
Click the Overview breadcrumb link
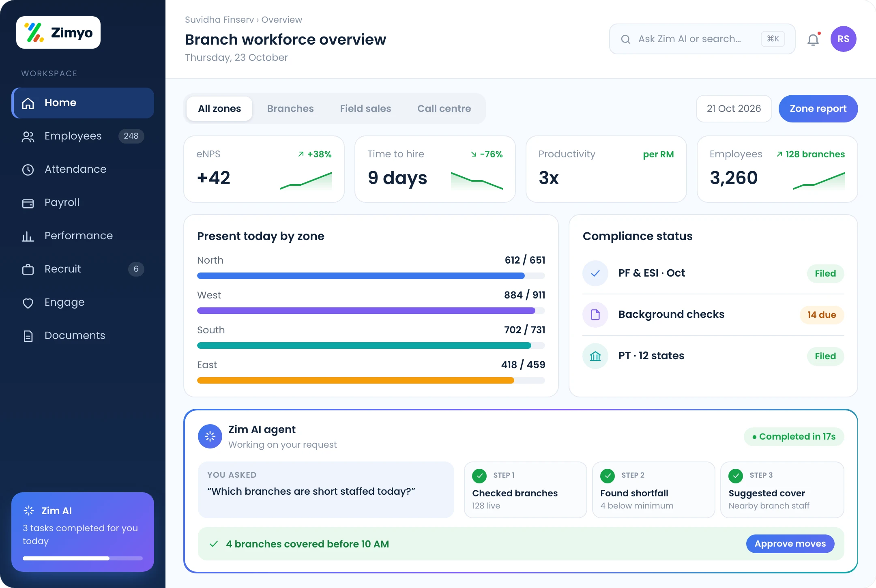coord(282,19)
